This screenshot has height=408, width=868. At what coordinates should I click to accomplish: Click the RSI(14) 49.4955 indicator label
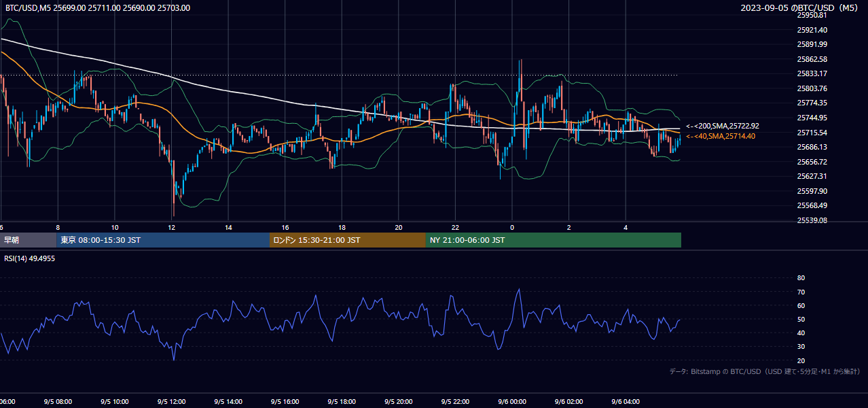[30, 258]
